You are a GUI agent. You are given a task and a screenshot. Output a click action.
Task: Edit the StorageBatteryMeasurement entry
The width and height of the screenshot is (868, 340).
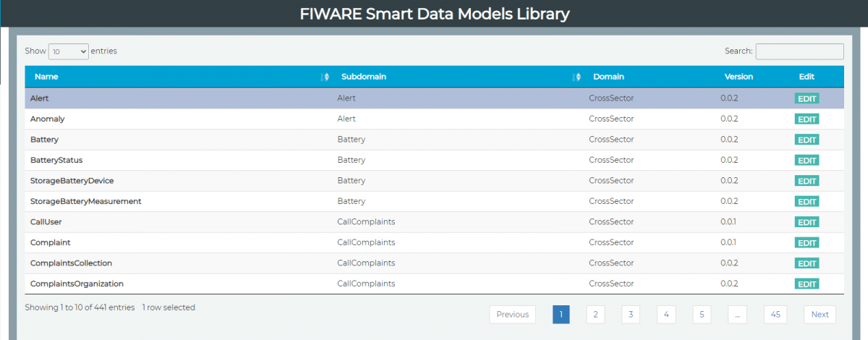(x=807, y=202)
